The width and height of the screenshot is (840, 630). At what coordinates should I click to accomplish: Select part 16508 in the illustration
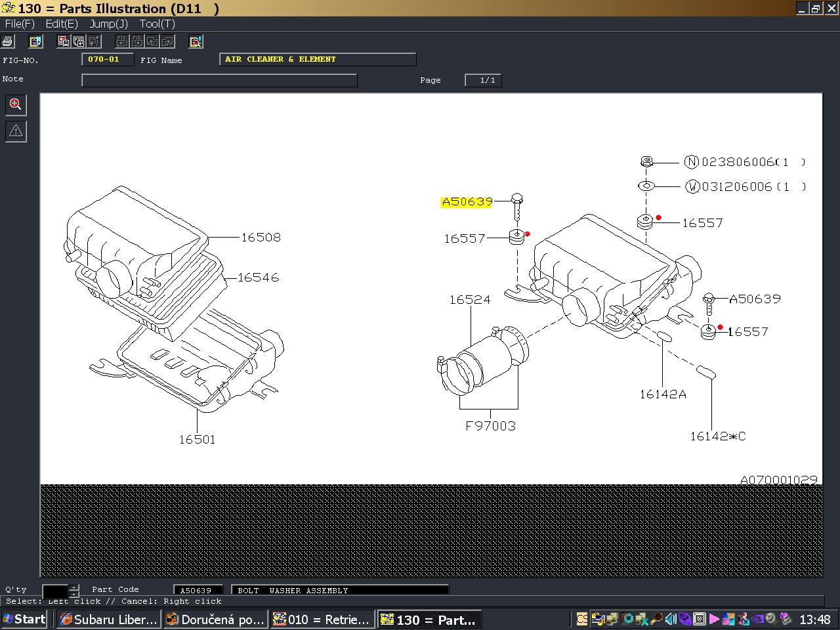pos(261,238)
